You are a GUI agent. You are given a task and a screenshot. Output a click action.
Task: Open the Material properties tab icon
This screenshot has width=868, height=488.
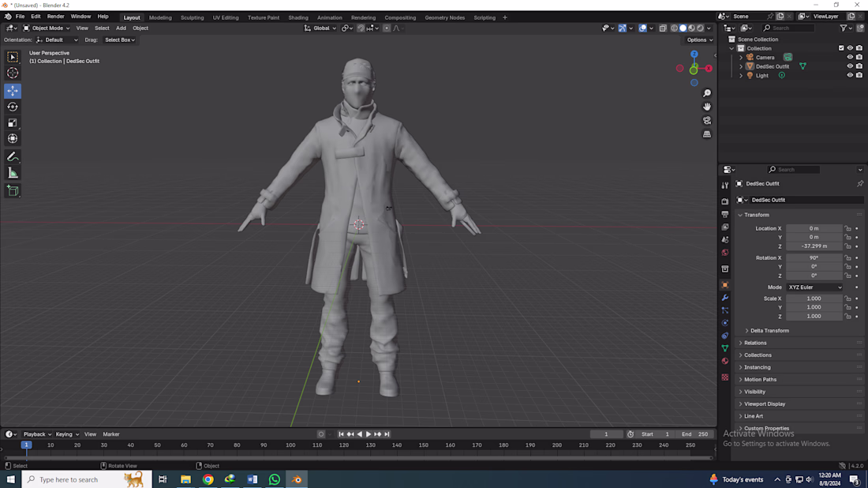[x=724, y=361]
